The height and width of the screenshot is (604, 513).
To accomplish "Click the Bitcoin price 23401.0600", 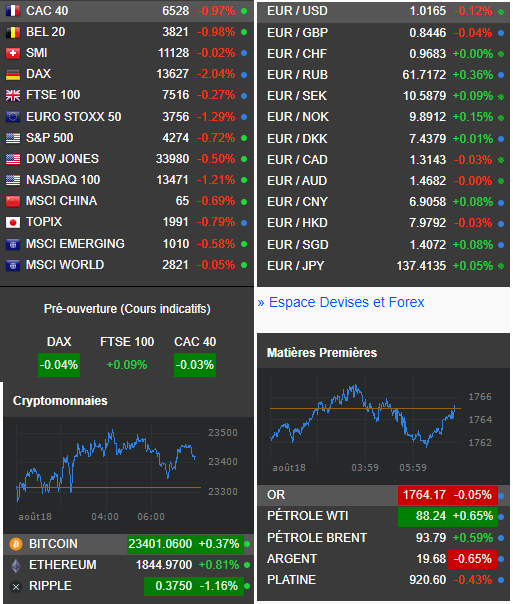I will [x=160, y=544].
